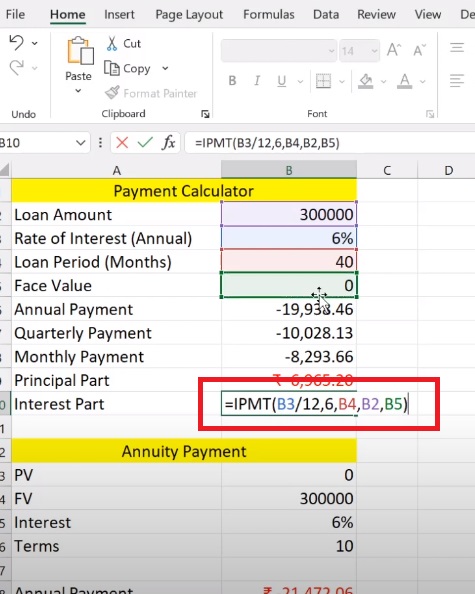
Task: Apply the Fill Color bucket
Action: pyautogui.click(x=366, y=81)
